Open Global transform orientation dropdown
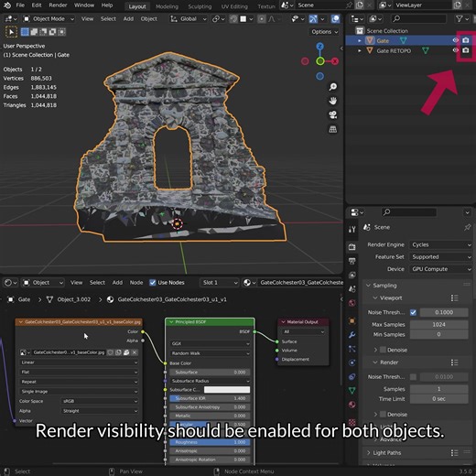476x476 pixels. click(189, 19)
